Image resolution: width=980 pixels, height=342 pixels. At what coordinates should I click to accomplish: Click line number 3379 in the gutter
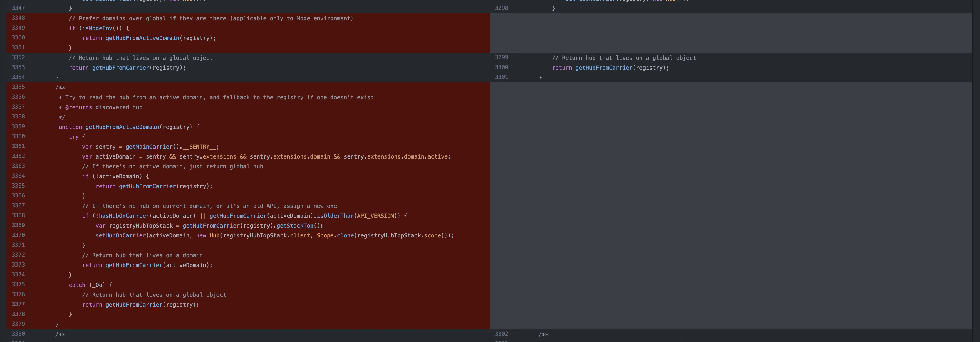click(18, 324)
